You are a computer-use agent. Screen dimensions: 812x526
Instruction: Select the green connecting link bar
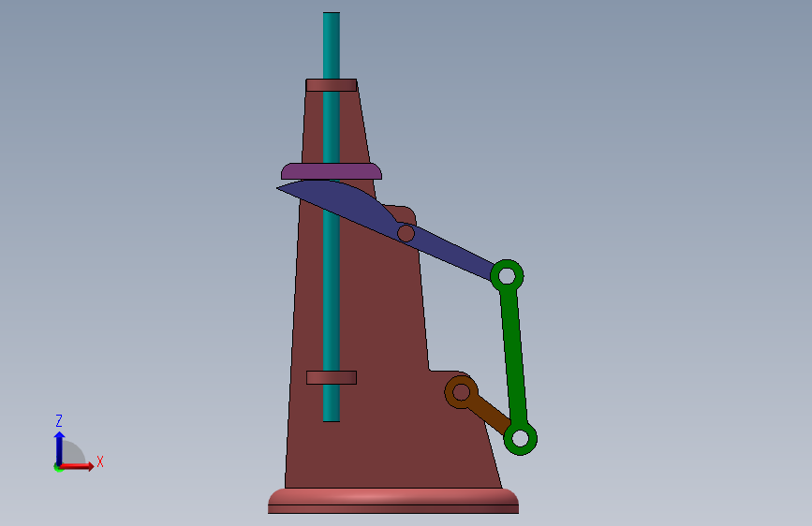(514, 358)
